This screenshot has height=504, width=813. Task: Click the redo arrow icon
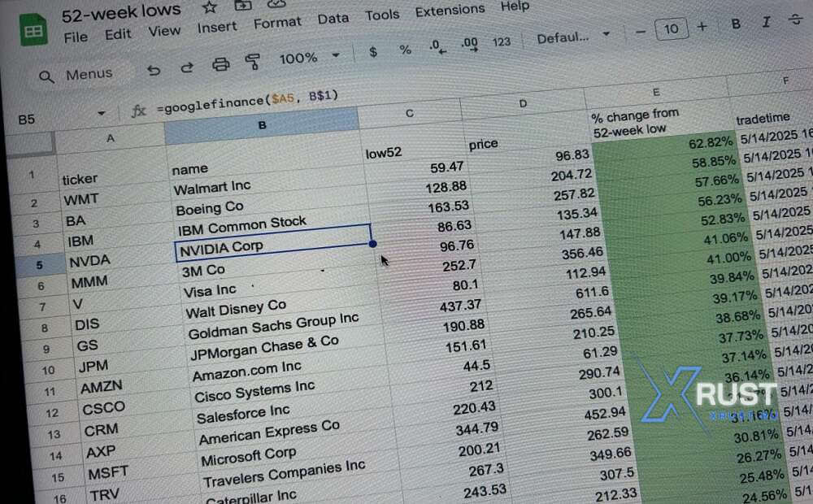(x=187, y=68)
